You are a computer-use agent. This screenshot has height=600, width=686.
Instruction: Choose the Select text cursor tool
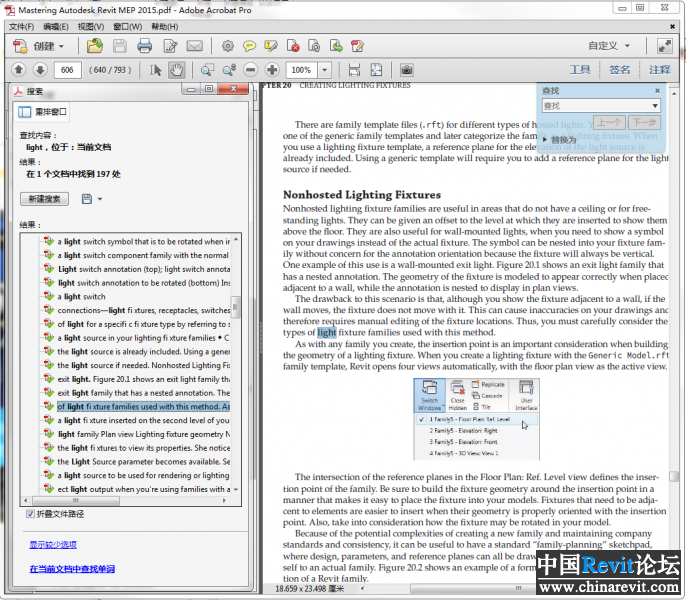(x=155, y=70)
